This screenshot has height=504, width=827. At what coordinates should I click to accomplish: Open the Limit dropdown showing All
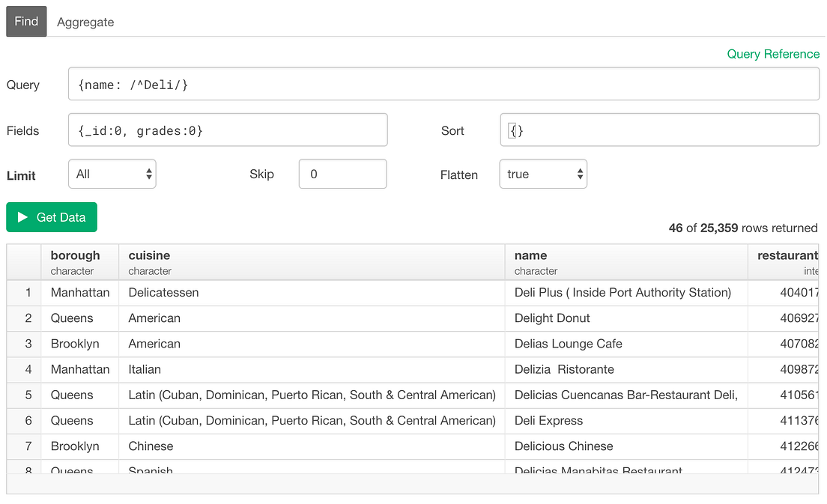point(111,173)
